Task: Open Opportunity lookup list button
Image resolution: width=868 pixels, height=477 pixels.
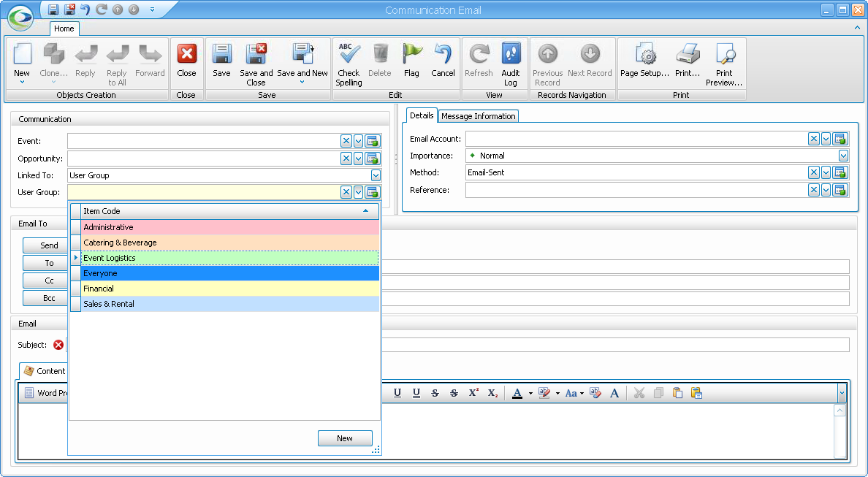Action: tap(372, 159)
